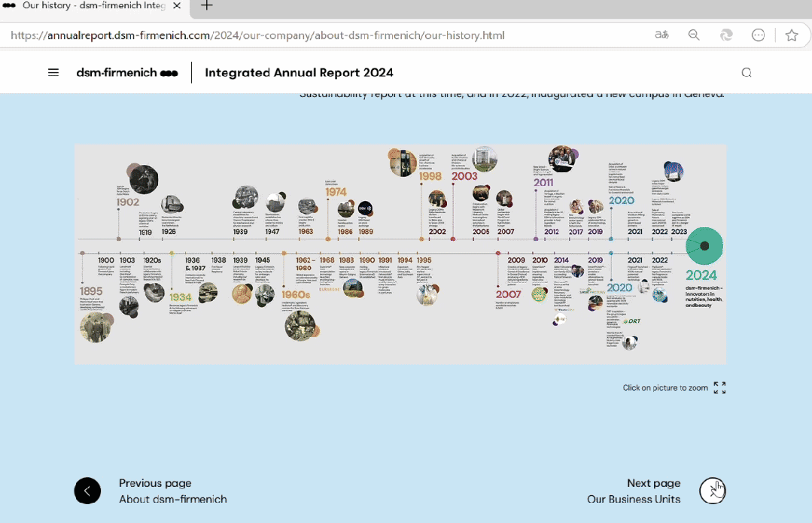Click the expand-to-fullscreen zoom icon

pyautogui.click(x=719, y=388)
